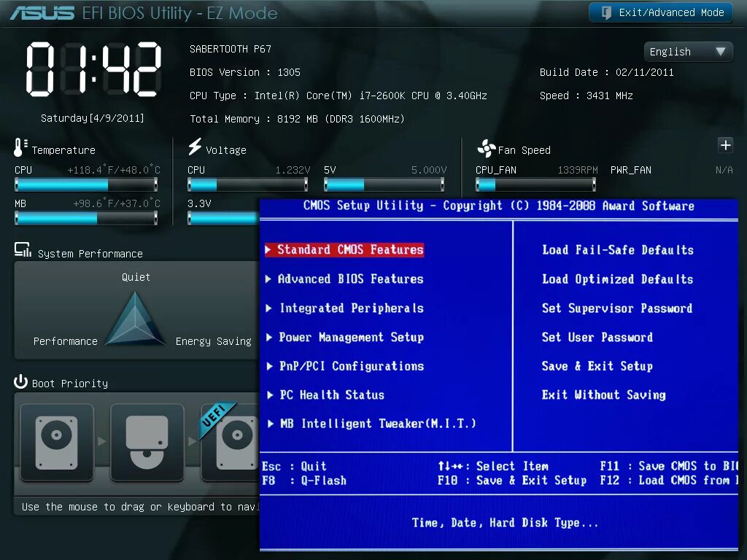Select Load Fail-Safe Defaults
Image resolution: width=747 pixels, height=560 pixels.
(x=618, y=250)
